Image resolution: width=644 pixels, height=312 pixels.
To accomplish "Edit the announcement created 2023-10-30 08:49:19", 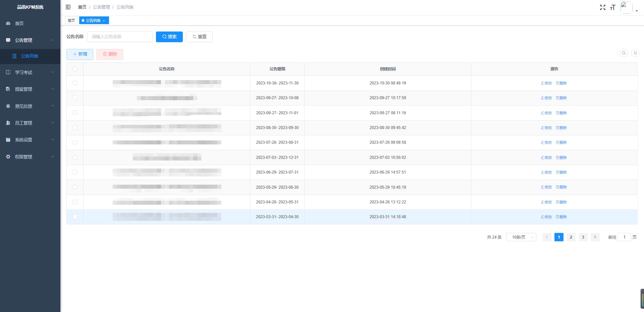I will (546, 83).
